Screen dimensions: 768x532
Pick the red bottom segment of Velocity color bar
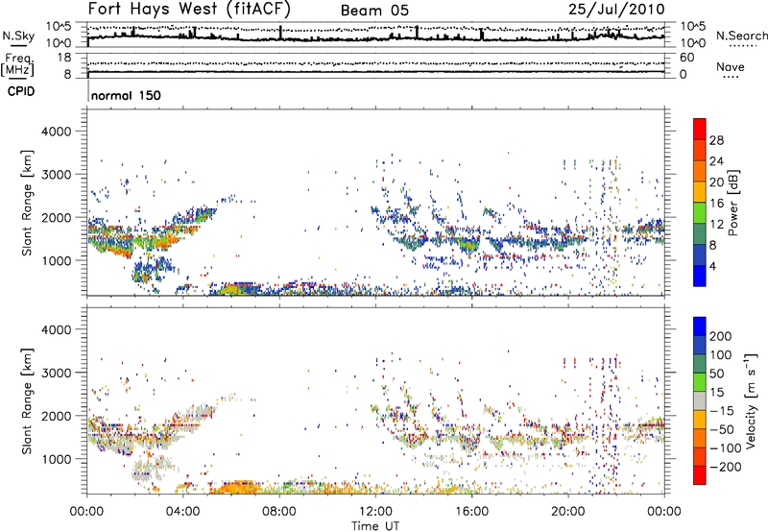tap(700, 475)
